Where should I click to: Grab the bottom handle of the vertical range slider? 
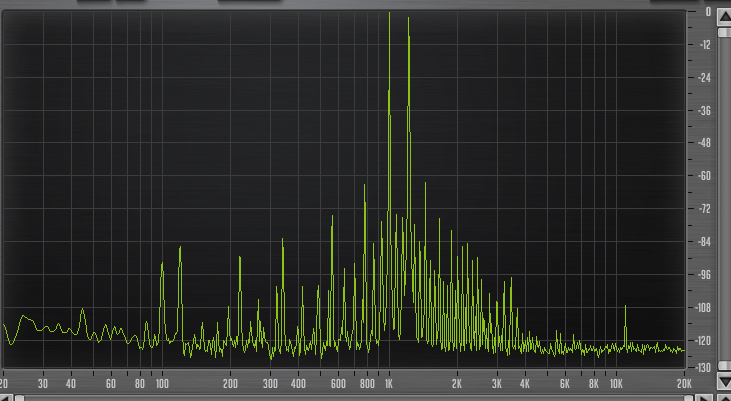coord(724,365)
